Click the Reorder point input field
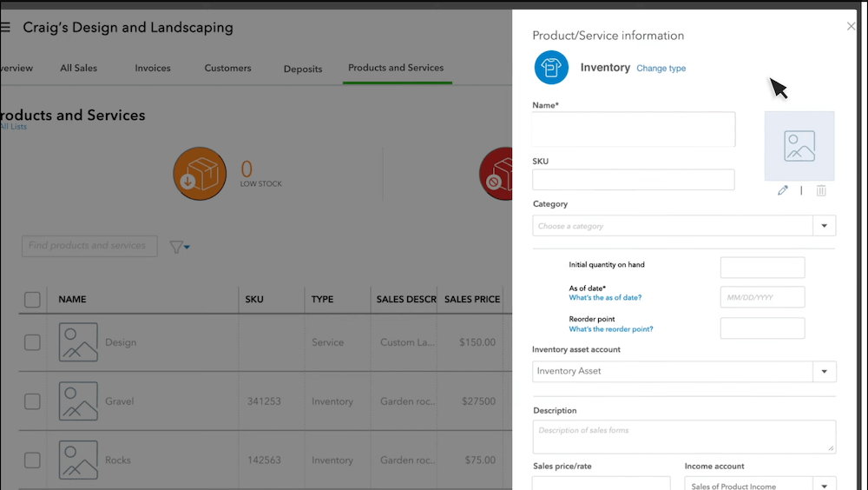868x490 pixels. (762, 328)
